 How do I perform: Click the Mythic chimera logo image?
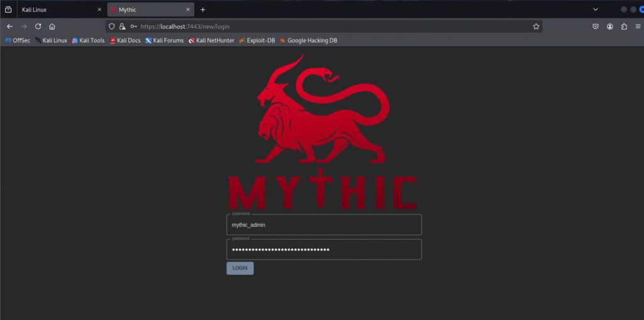pyautogui.click(x=323, y=131)
